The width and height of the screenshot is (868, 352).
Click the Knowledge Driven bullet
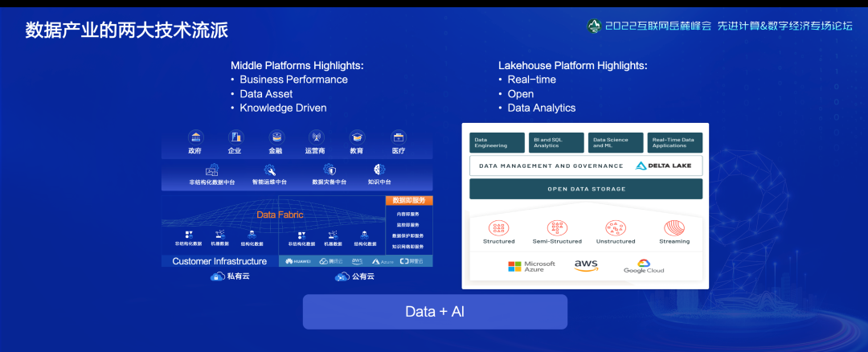tap(283, 108)
